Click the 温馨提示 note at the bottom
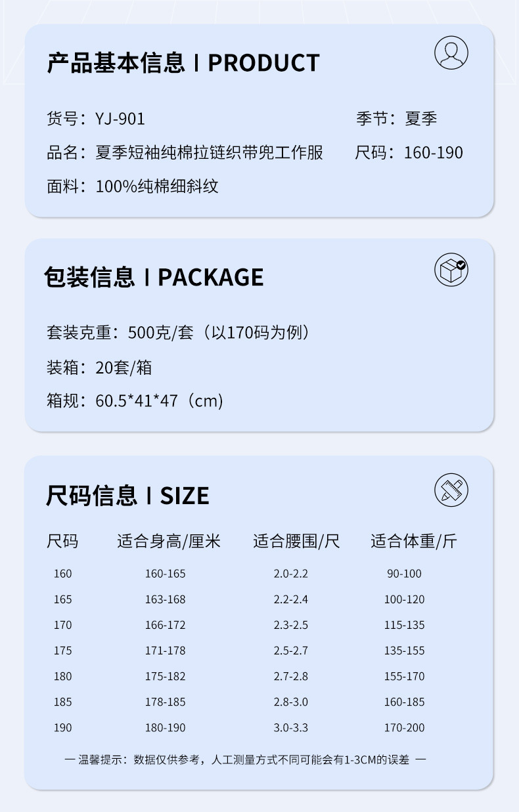Image resolution: width=519 pixels, height=812 pixels. tap(246, 759)
